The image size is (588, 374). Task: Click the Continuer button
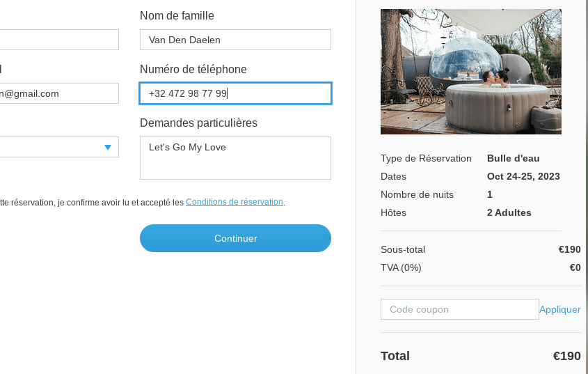point(235,238)
